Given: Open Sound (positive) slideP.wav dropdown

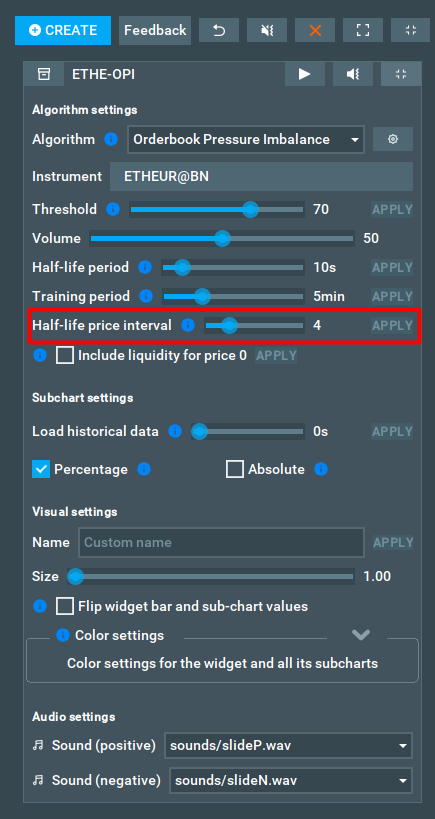Looking at the screenshot, I should pos(288,745).
